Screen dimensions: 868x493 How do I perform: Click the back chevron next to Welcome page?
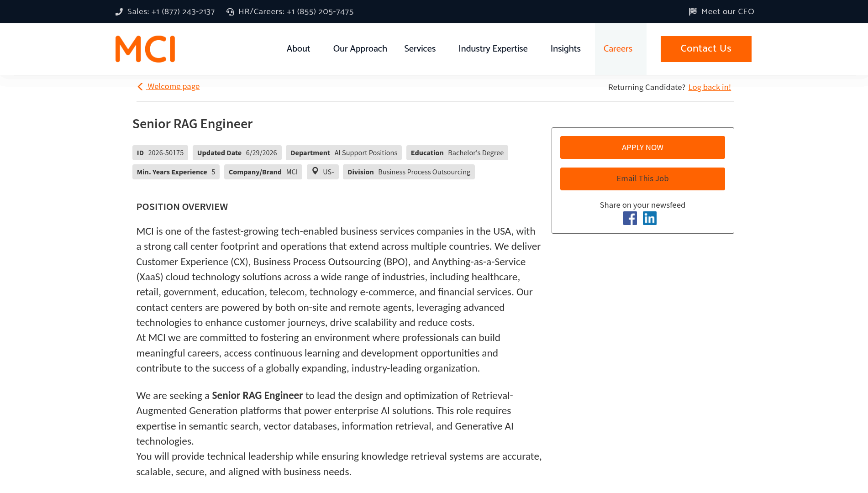coord(140,87)
